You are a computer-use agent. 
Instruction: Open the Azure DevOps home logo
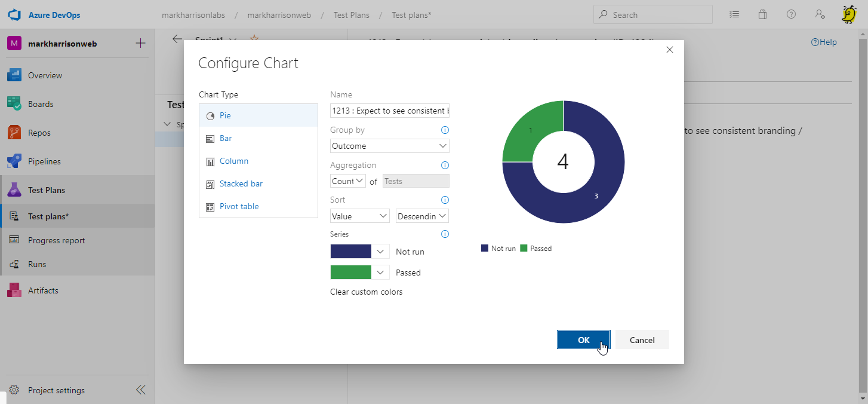(x=14, y=15)
